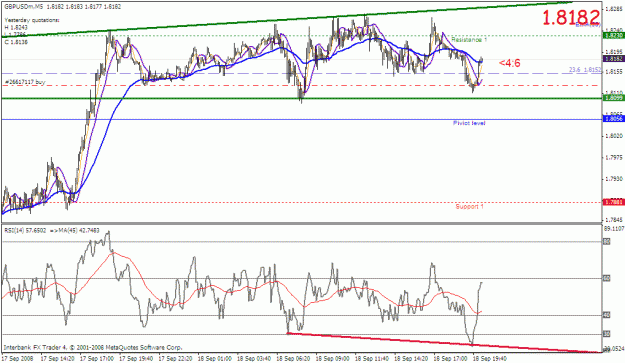Click the green 1.8099 price tag

coord(614,98)
